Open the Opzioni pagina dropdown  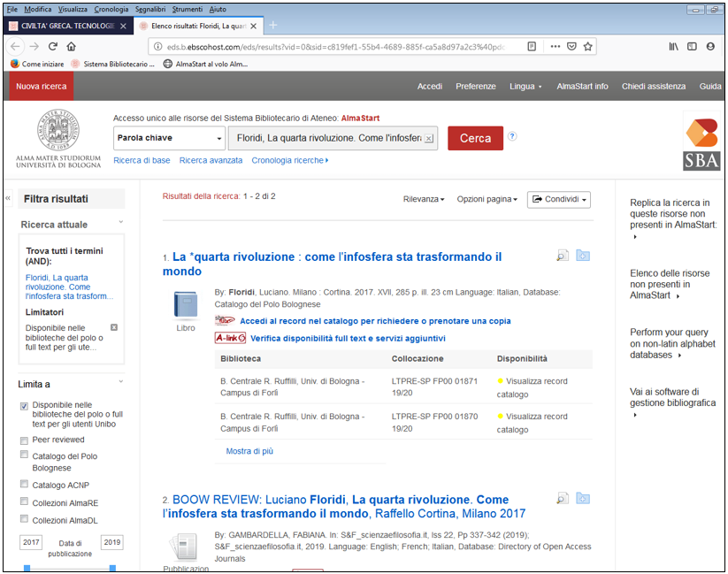click(x=487, y=200)
